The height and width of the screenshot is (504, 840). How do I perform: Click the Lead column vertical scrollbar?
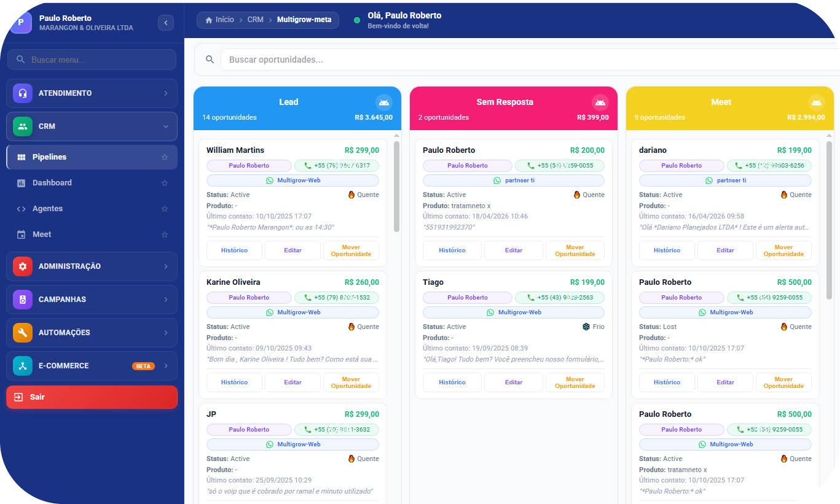point(396,184)
